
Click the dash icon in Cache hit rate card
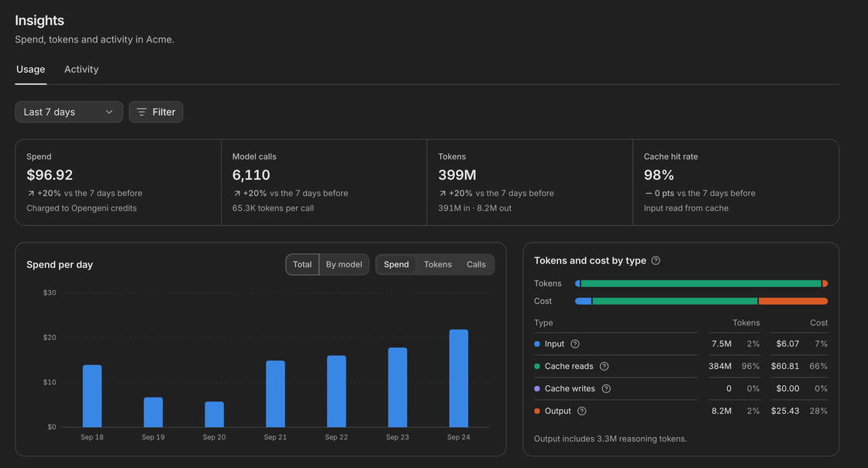pos(648,194)
